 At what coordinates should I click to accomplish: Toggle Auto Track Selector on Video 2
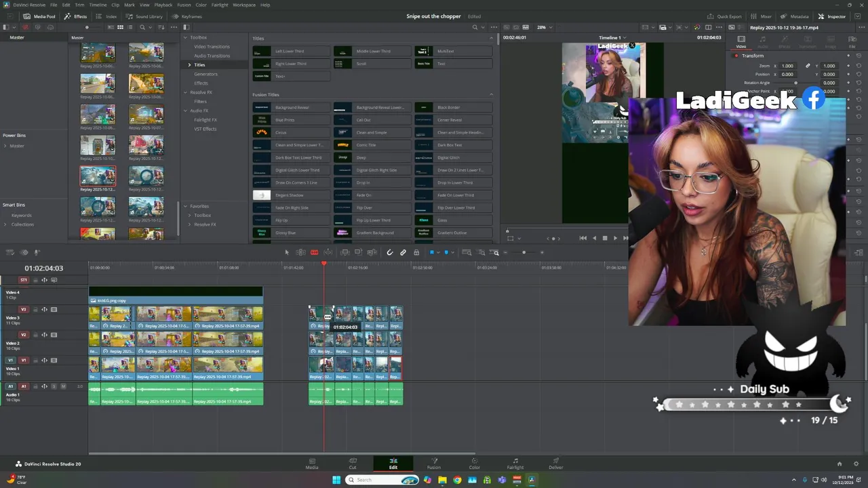44,335
